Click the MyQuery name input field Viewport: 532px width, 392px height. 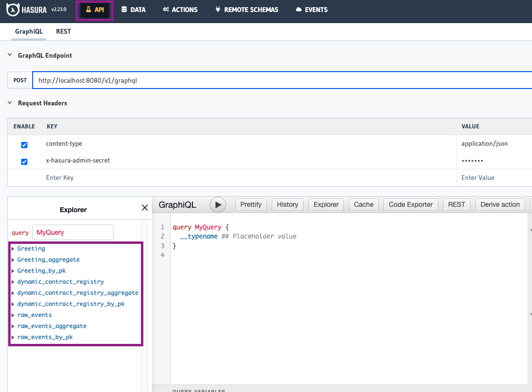(73, 232)
